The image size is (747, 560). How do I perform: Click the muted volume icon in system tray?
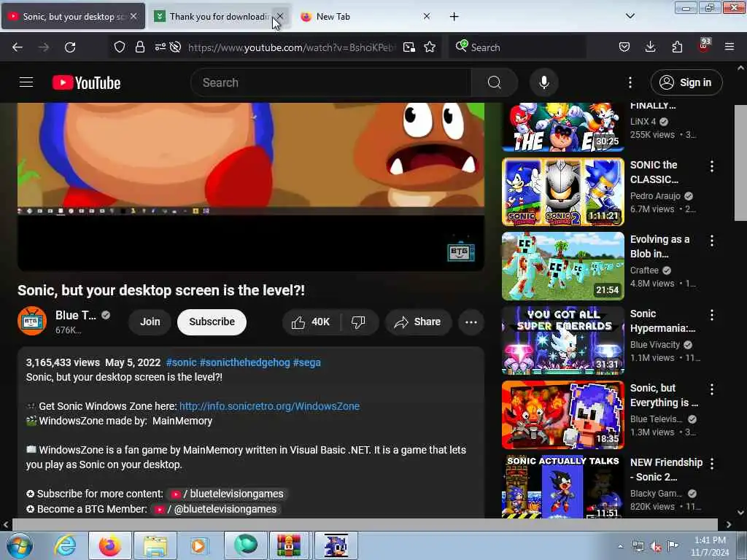coord(656,546)
